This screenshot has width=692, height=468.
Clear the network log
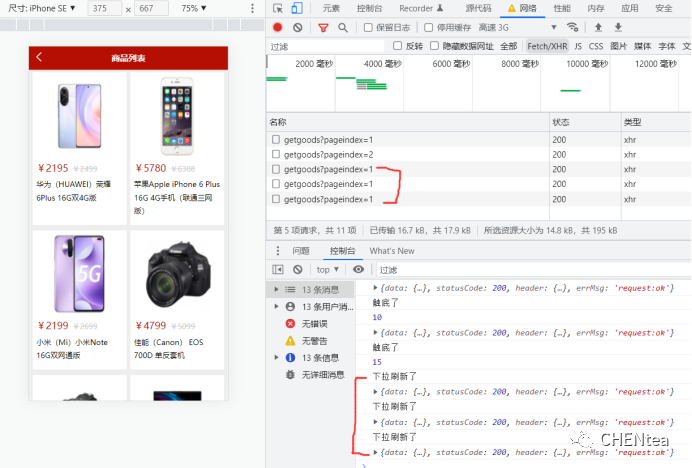298,27
